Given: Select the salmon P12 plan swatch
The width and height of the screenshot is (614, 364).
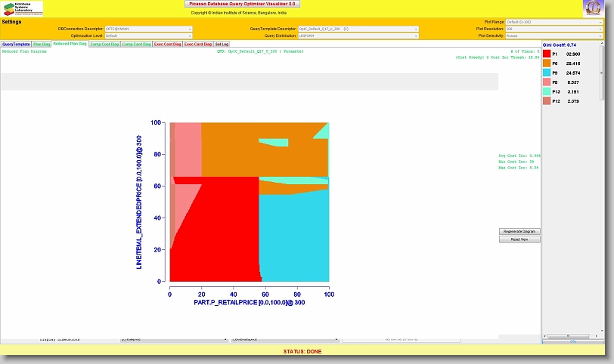Looking at the screenshot, I should point(547,100).
